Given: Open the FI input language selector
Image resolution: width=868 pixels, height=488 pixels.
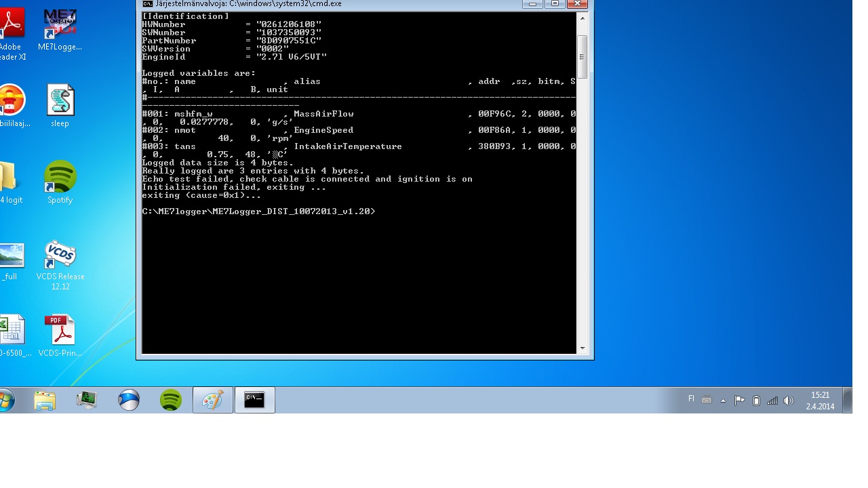Looking at the screenshot, I should (691, 399).
